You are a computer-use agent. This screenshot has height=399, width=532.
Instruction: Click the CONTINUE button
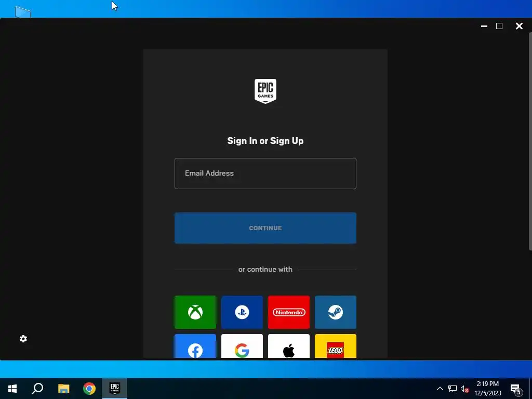[265, 228]
